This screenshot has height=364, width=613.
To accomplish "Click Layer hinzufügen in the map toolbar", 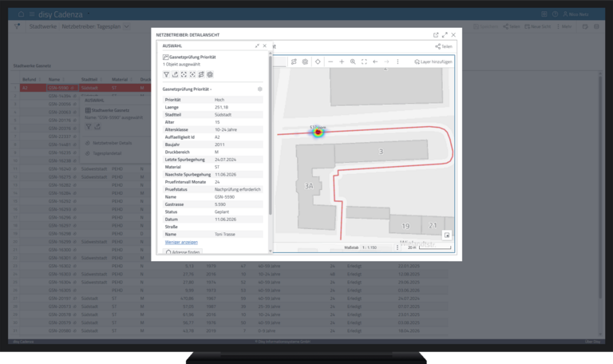I will pyautogui.click(x=433, y=61).
